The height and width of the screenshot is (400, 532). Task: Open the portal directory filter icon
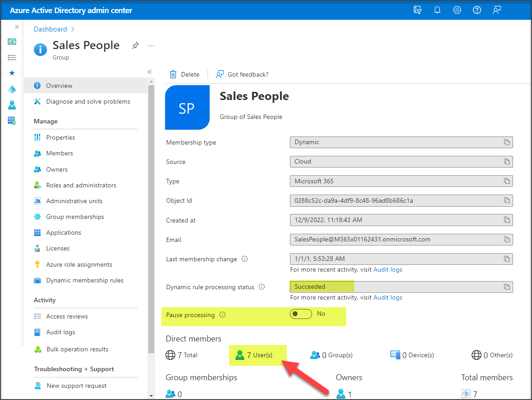417,10
